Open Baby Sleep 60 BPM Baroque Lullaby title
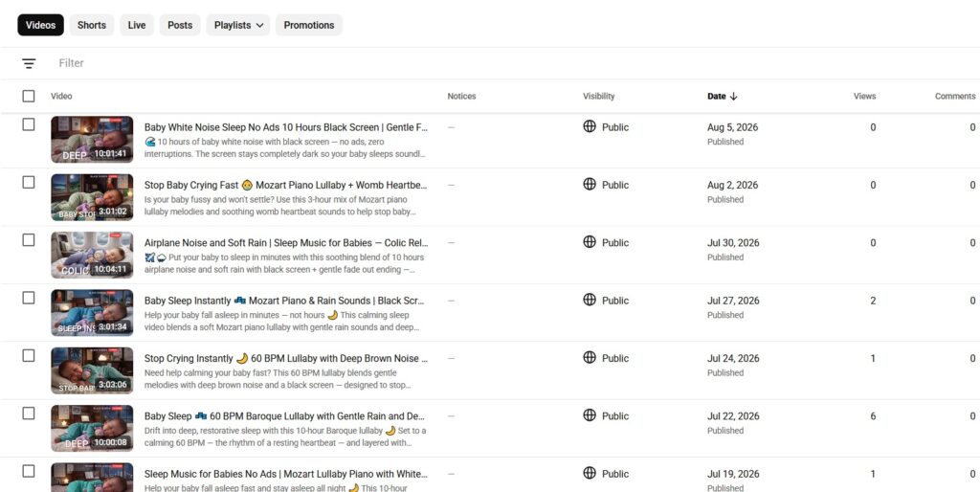 pos(286,415)
